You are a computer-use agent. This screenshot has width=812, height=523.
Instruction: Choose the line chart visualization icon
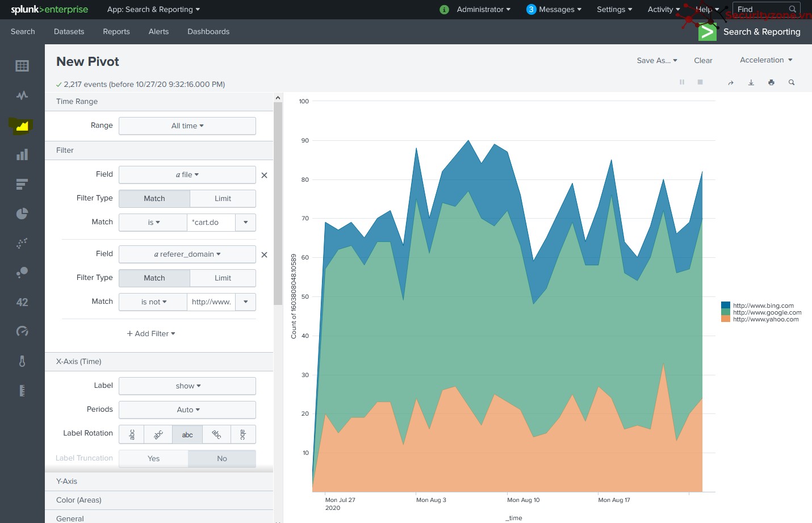tap(22, 95)
